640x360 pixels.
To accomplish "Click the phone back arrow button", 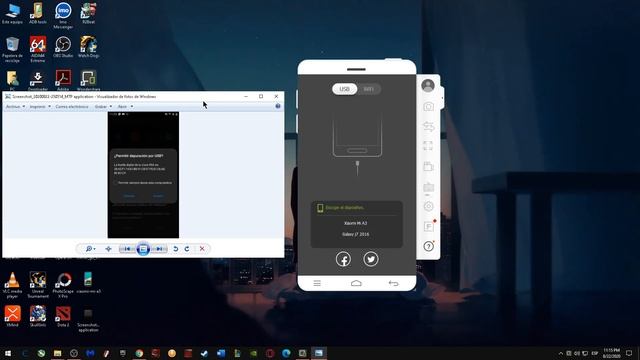I will 393,283.
